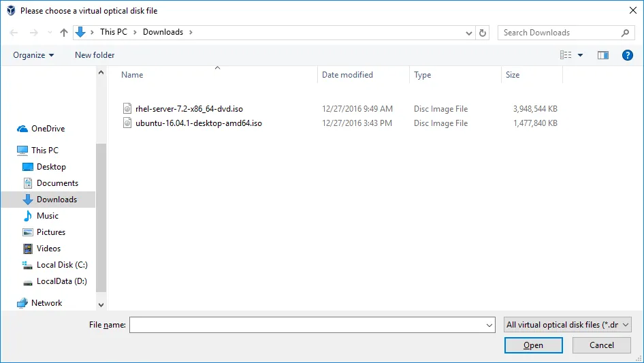Click the 12/27/2016 9:49 AM date cell
This screenshot has width=644, height=363.
(357, 109)
